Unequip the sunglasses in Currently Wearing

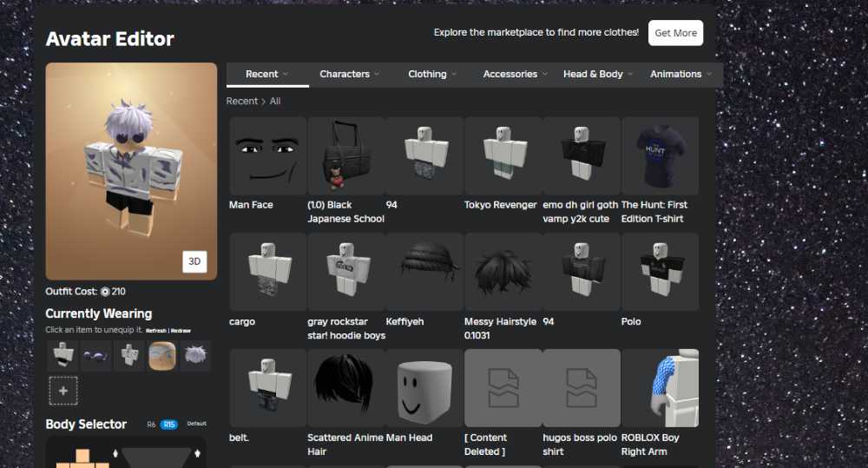(x=95, y=356)
